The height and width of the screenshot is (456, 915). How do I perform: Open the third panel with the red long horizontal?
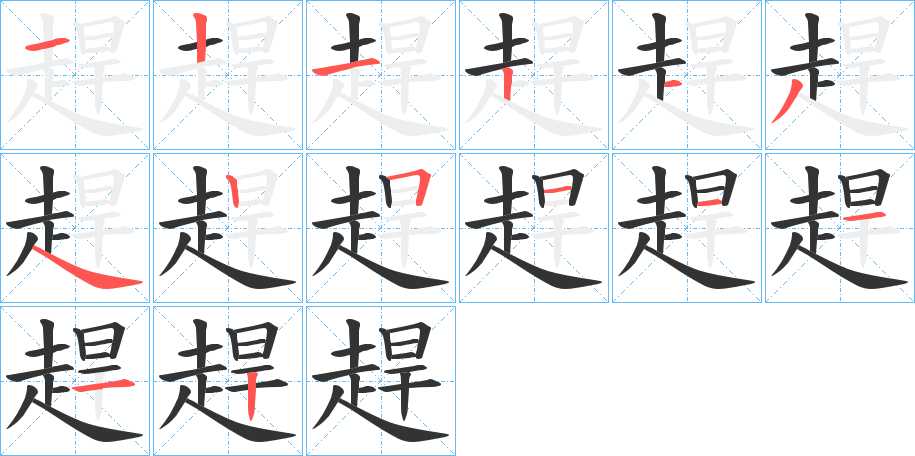coord(381,75)
